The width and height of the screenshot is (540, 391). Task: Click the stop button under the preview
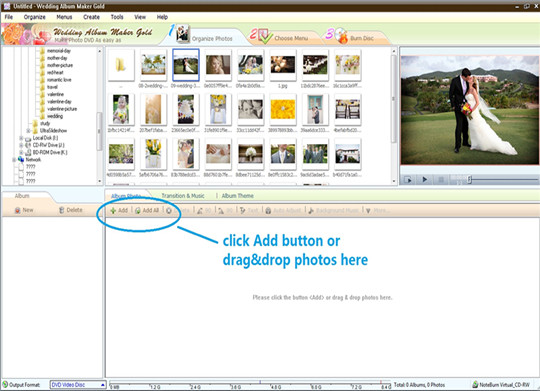[440, 179]
